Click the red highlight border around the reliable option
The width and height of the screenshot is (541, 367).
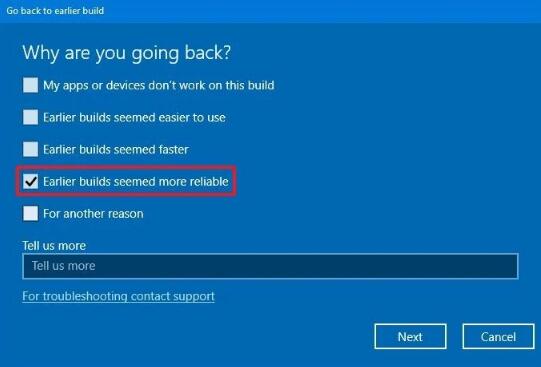(126, 168)
